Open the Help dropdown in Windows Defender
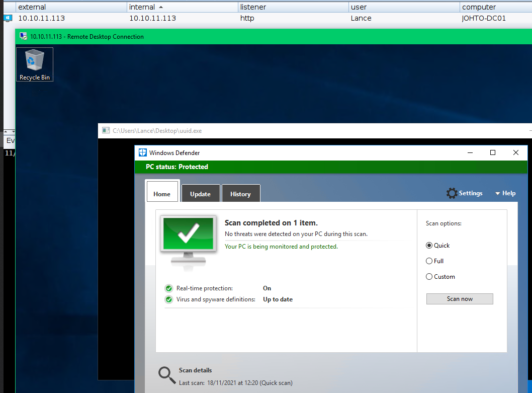Screen dimensions: 532x393 tap(505, 193)
